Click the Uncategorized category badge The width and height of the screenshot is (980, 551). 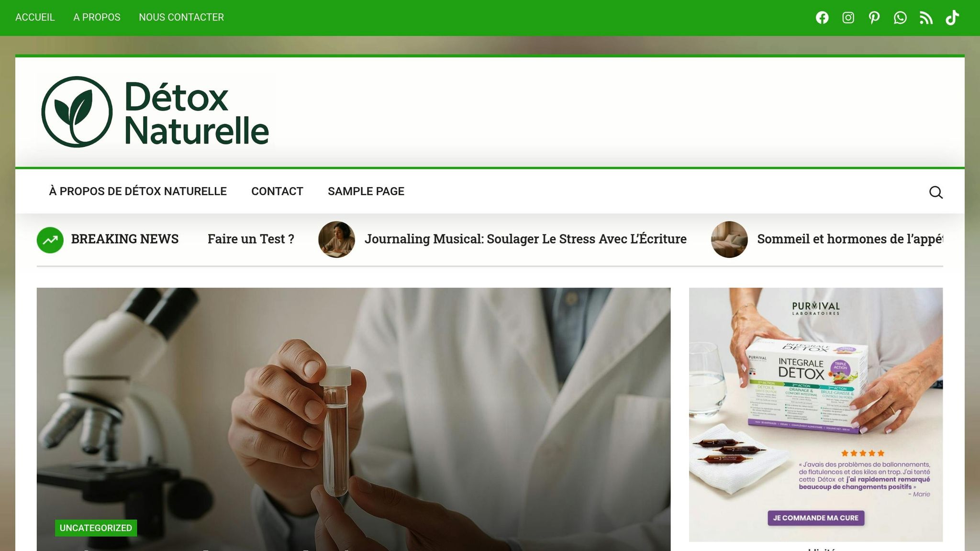tap(96, 528)
